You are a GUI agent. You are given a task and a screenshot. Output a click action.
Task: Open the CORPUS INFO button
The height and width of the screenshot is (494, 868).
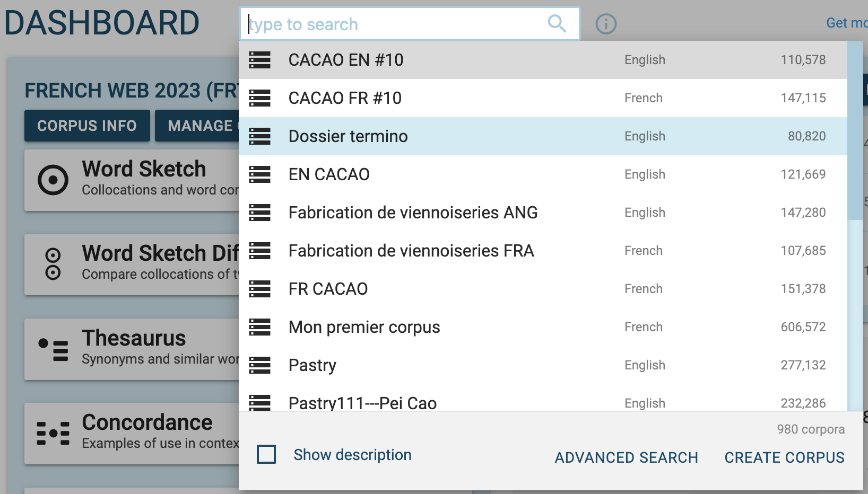coord(87,126)
